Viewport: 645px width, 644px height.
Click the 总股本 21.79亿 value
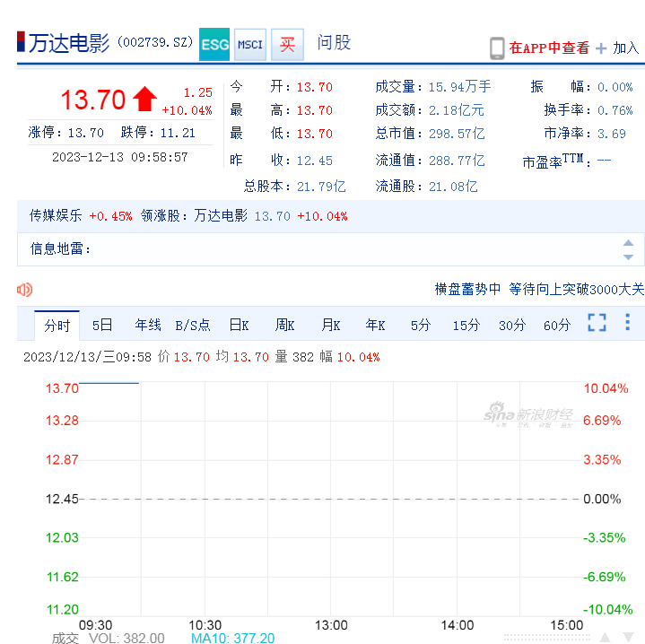point(321,187)
